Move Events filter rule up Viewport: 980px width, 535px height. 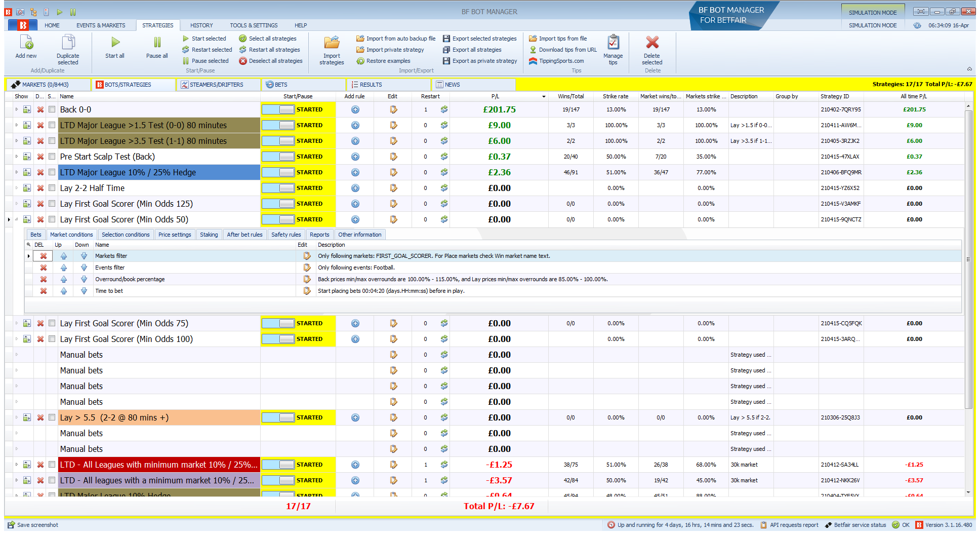pos(64,267)
